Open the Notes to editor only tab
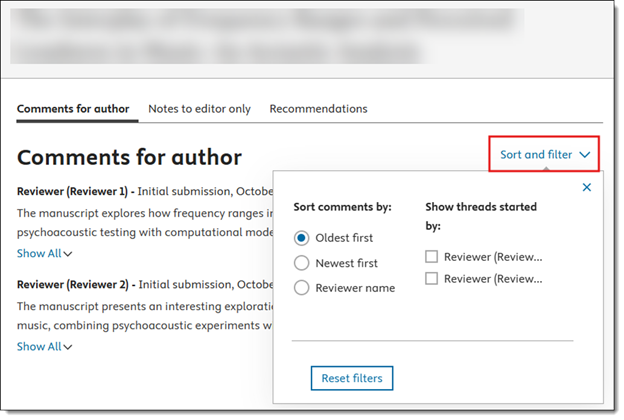Viewport: 624px width, 420px height. pyautogui.click(x=199, y=108)
